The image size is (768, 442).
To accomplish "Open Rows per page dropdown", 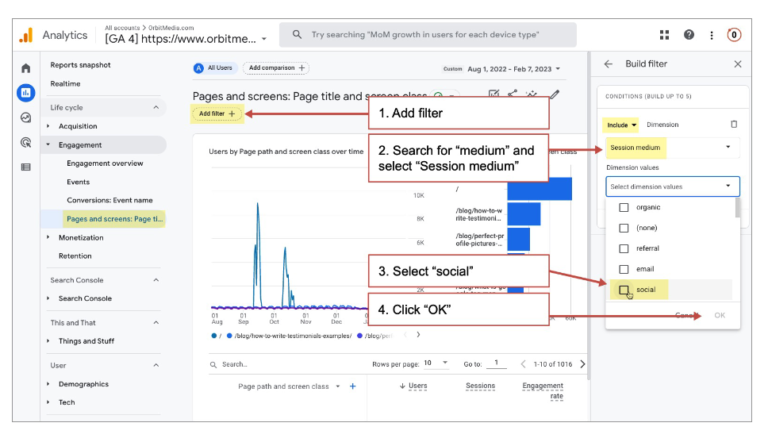I will coord(435,363).
